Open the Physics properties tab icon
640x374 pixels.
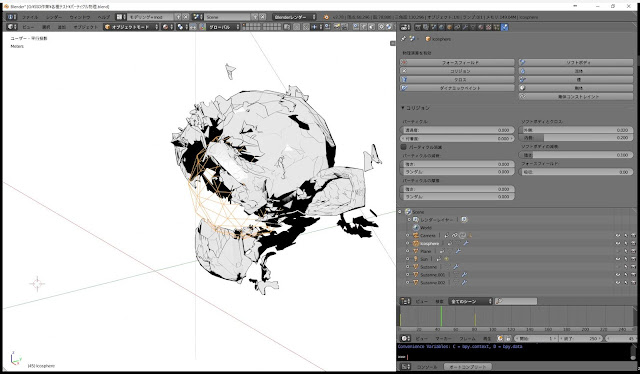coord(504,27)
